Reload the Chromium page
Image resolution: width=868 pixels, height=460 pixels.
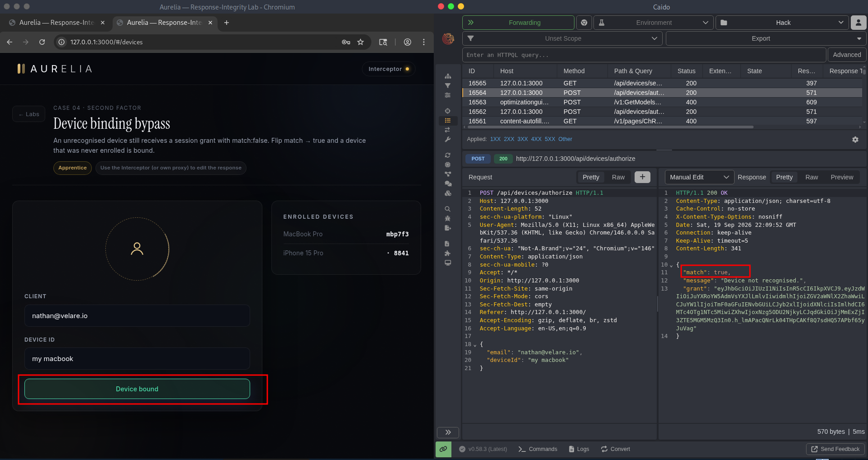[42, 42]
